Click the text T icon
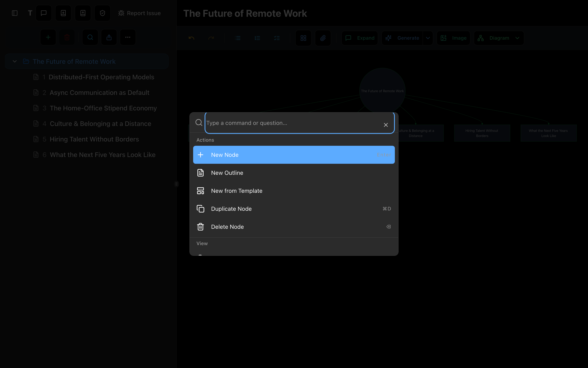The width and height of the screenshot is (588, 368). [30, 13]
